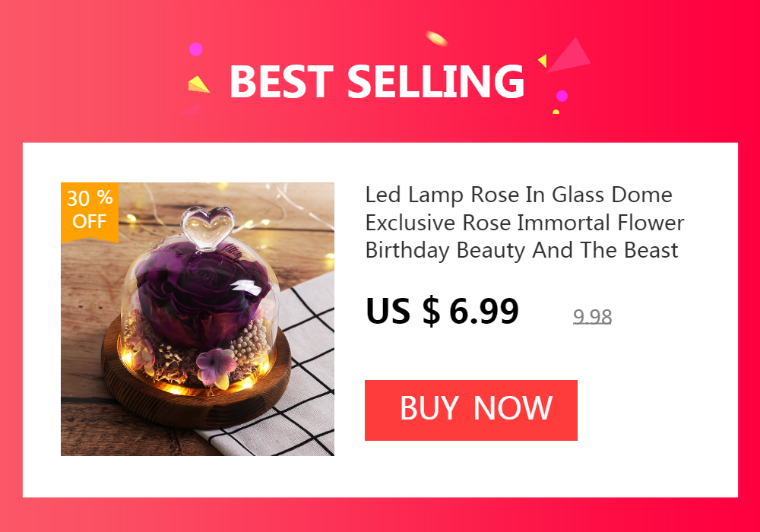Screen dimensions: 760x532
Task: Click the crossed-out 9.98 original price
Action: point(592,317)
